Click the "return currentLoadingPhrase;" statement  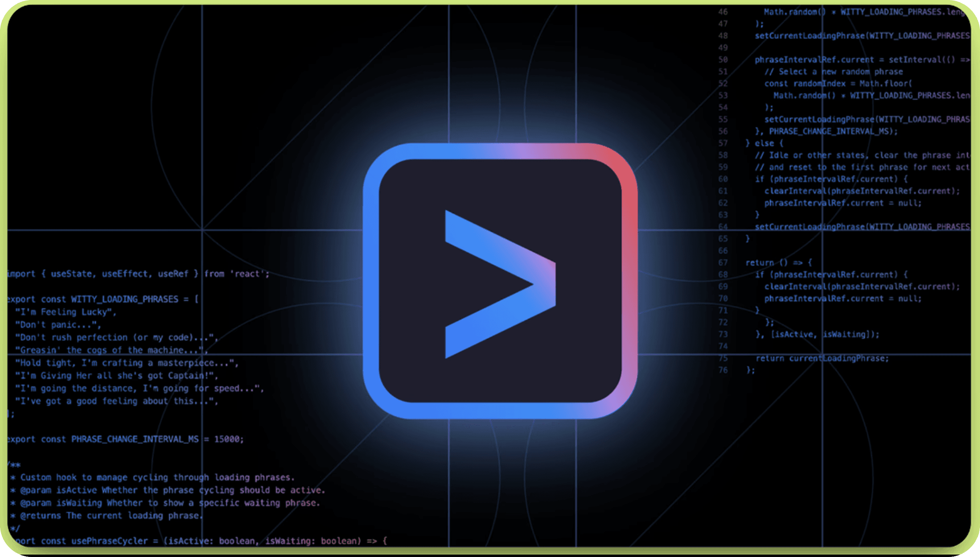(822, 358)
